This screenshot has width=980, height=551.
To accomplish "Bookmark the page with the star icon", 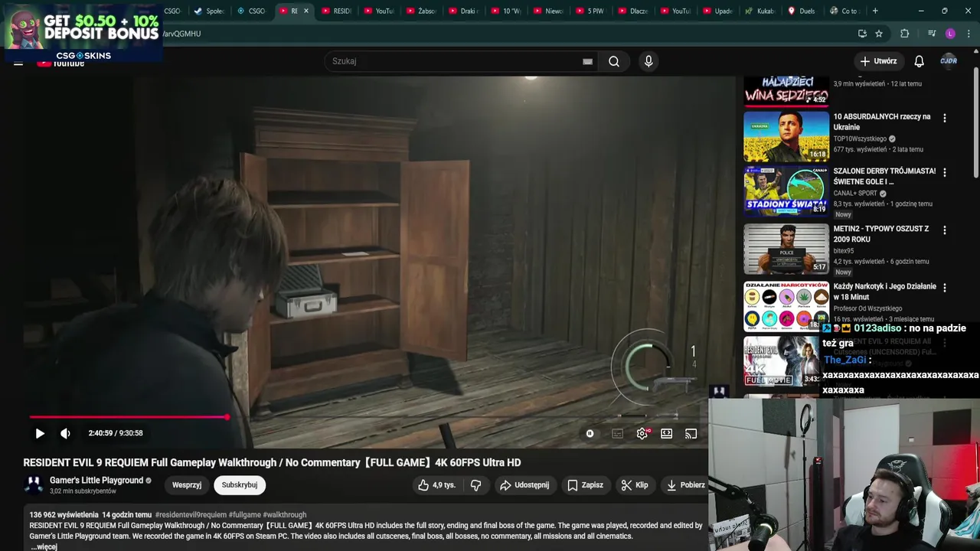I will coord(879,34).
